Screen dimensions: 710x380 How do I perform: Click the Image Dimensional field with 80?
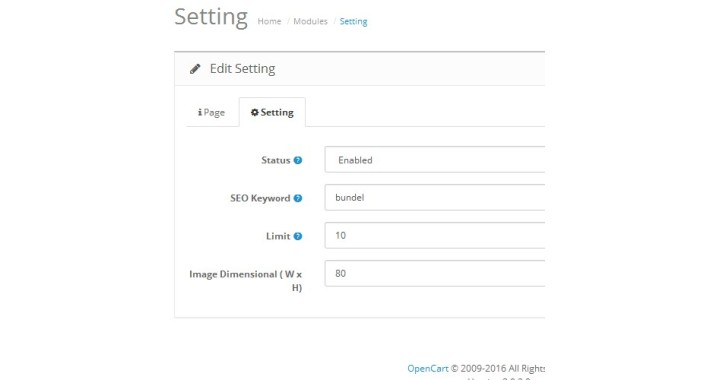coord(435,274)
